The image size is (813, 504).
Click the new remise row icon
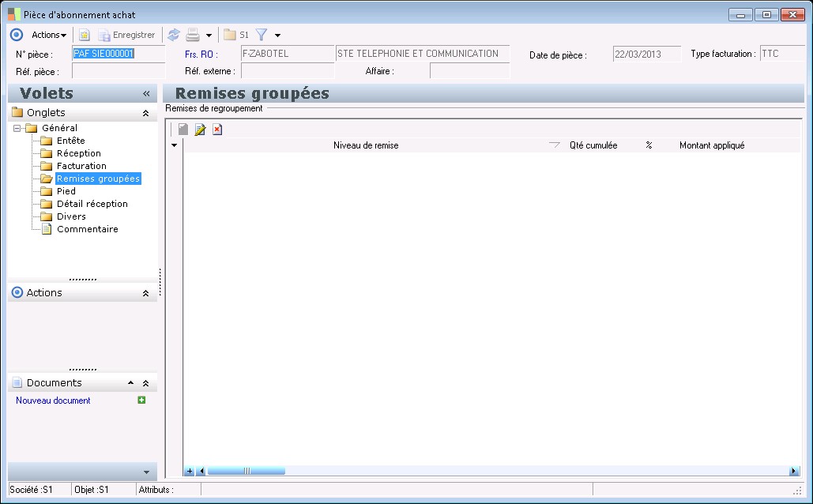coord(183,129)
